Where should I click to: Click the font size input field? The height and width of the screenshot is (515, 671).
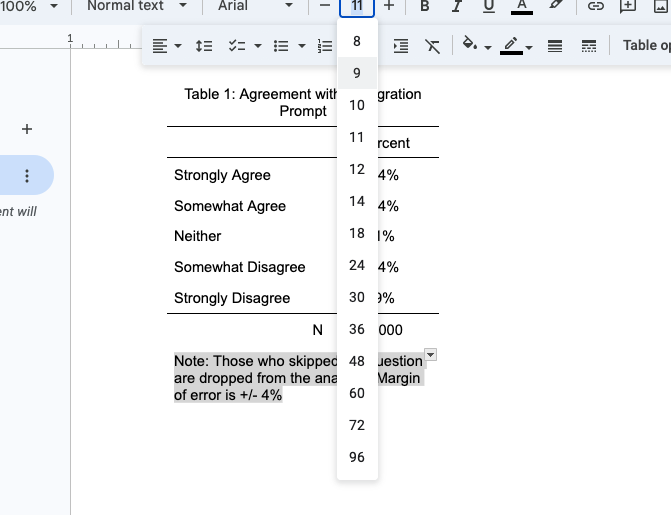coord(357,6)
